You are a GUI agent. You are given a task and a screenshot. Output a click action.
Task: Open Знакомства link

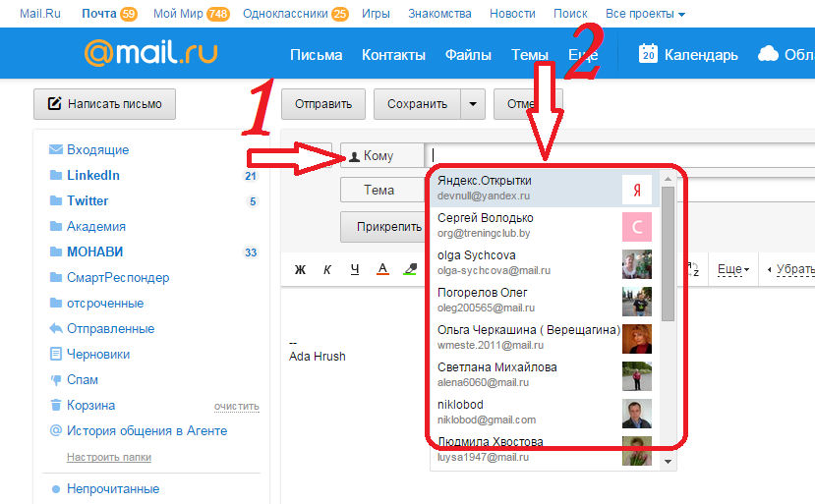point(439,14)
